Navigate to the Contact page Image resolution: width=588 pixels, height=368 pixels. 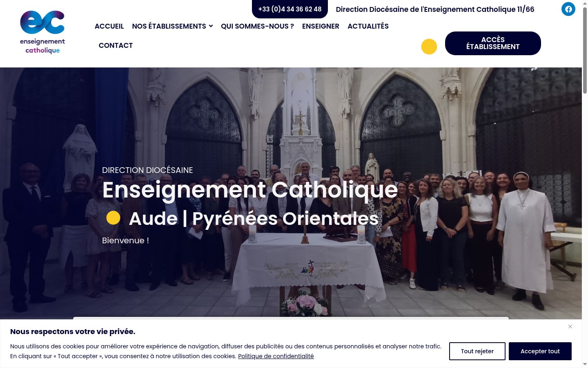[x=116, y=45]
